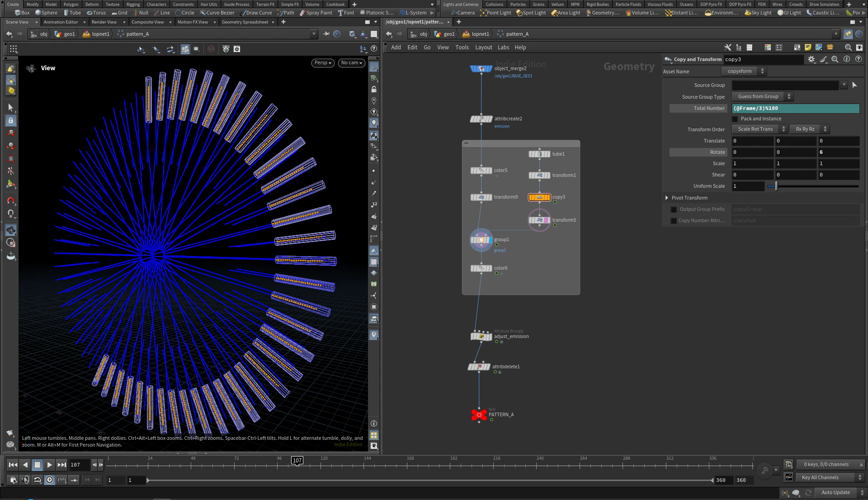Click the Sphere shelf tool icon
This screenshot has width=868, height=500.
point(38,13)
